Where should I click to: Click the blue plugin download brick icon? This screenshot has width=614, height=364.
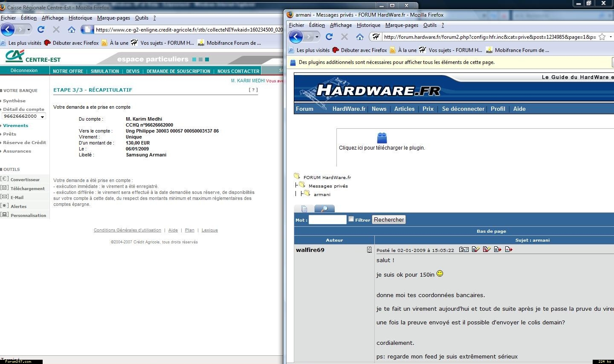382,138
